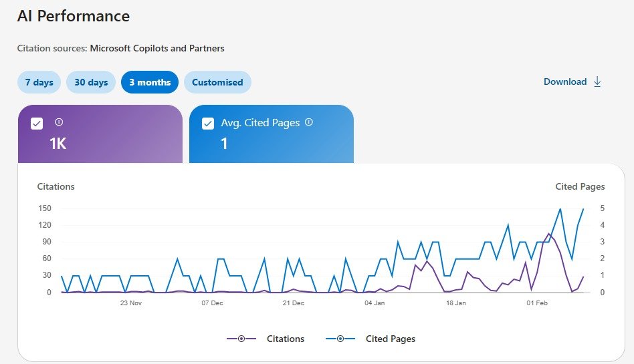Click the Download arrow icon
The image size is (634, 364).
[x=598, y=81]
